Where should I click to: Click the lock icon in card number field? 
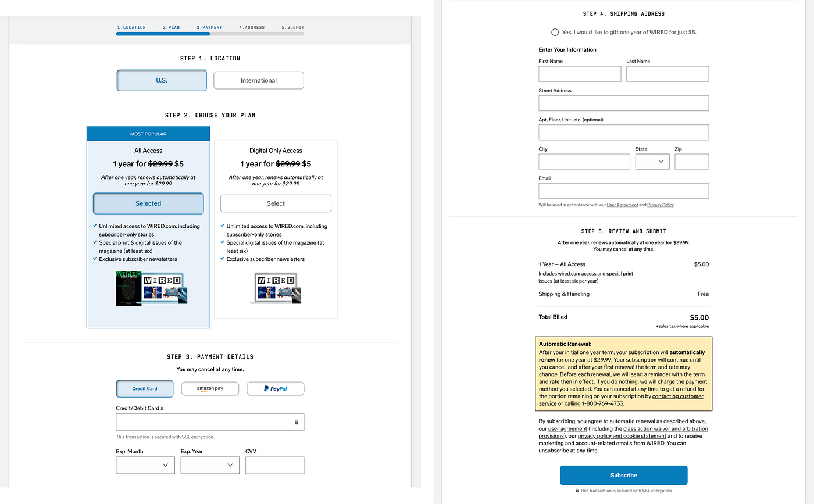(297, 423)
